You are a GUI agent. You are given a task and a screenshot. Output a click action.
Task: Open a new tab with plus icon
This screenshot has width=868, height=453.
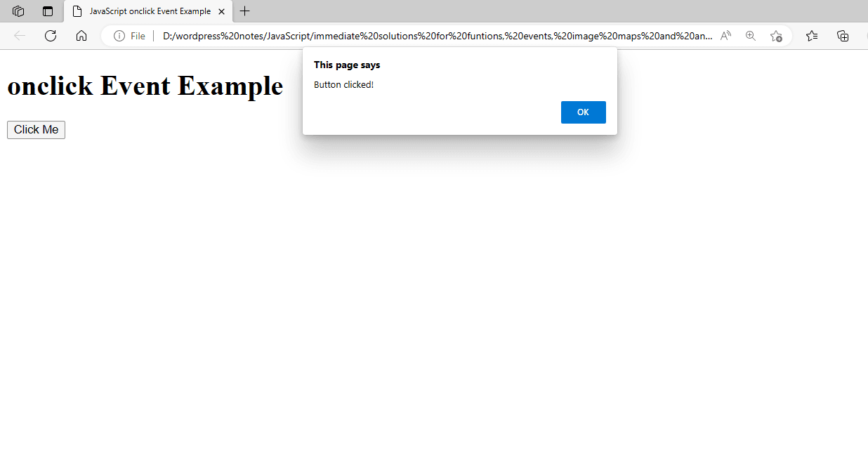(x=244, y=11)
